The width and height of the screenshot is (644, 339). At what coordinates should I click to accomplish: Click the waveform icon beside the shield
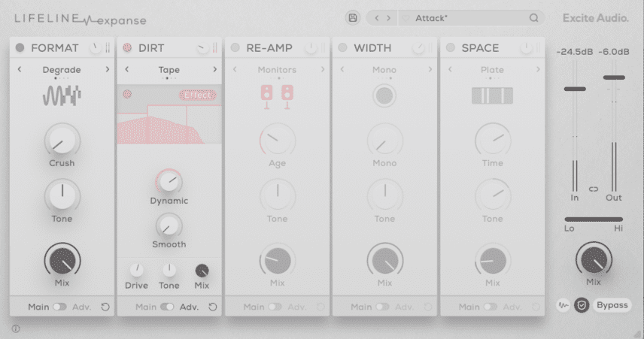point(563,305)
